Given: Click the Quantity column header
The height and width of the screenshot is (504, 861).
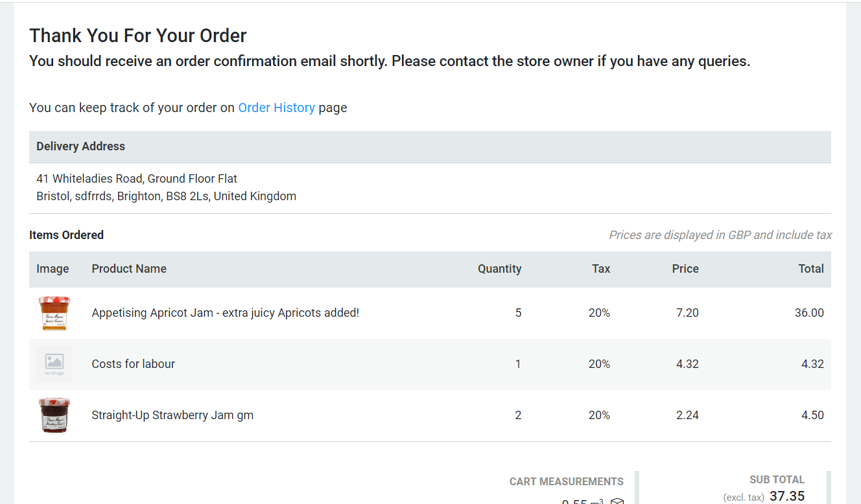Looking at the screenshot, I should (499, 268).
